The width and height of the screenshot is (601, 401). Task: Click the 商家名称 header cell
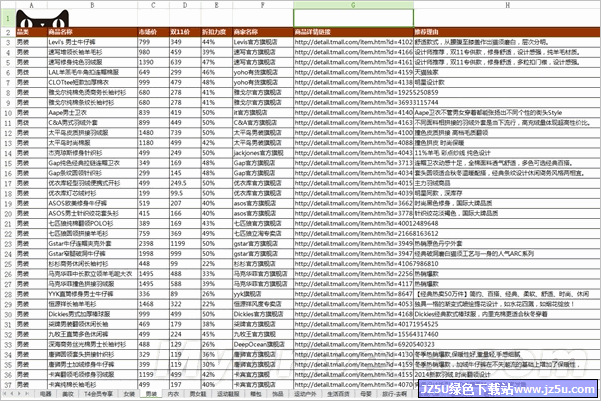(x=263, y=32)
